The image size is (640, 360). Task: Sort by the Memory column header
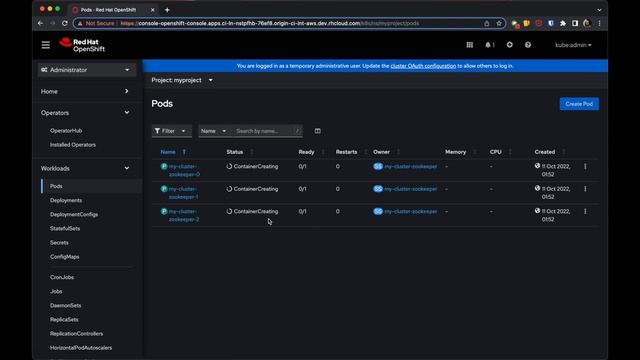(456, 152)
